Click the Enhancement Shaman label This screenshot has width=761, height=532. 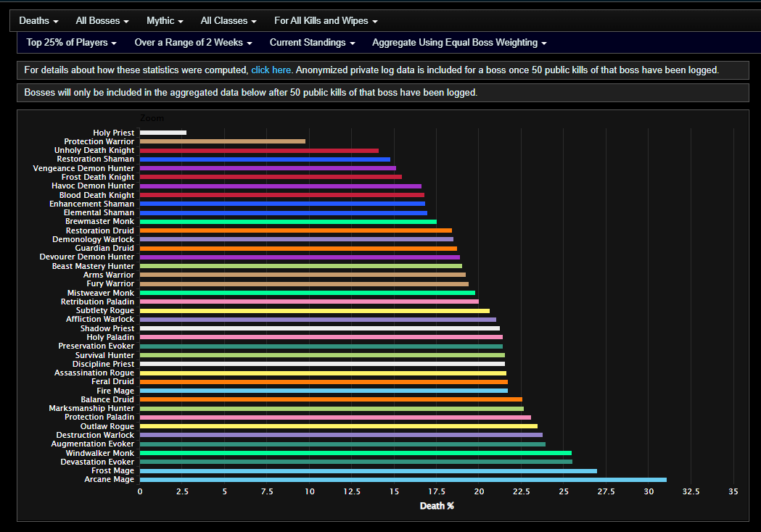tap(91, 204)
